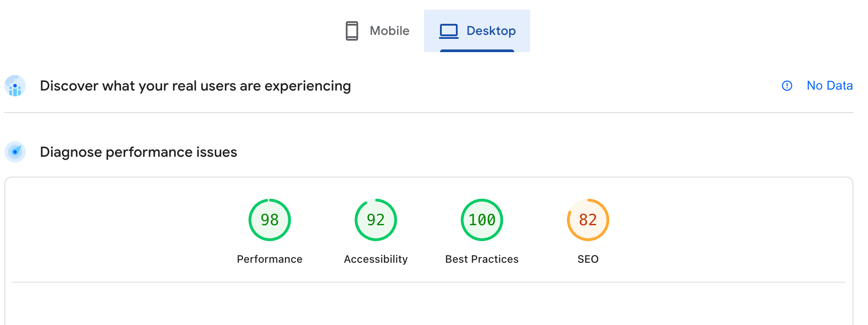Click the info icon beside No Data
This screenshot has height=325, width=868.
point(787,86)
